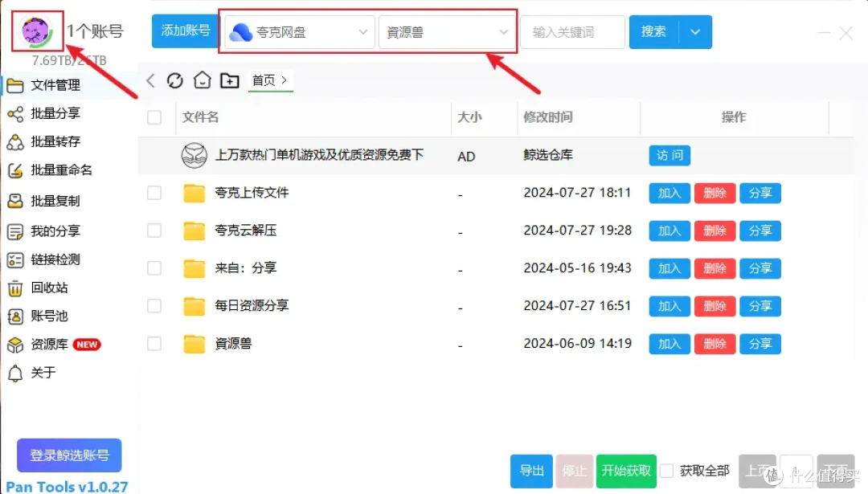Open the arrow dropdown next to 搜索
This screenshot has height=494, width=868.
tap(695, 32)
